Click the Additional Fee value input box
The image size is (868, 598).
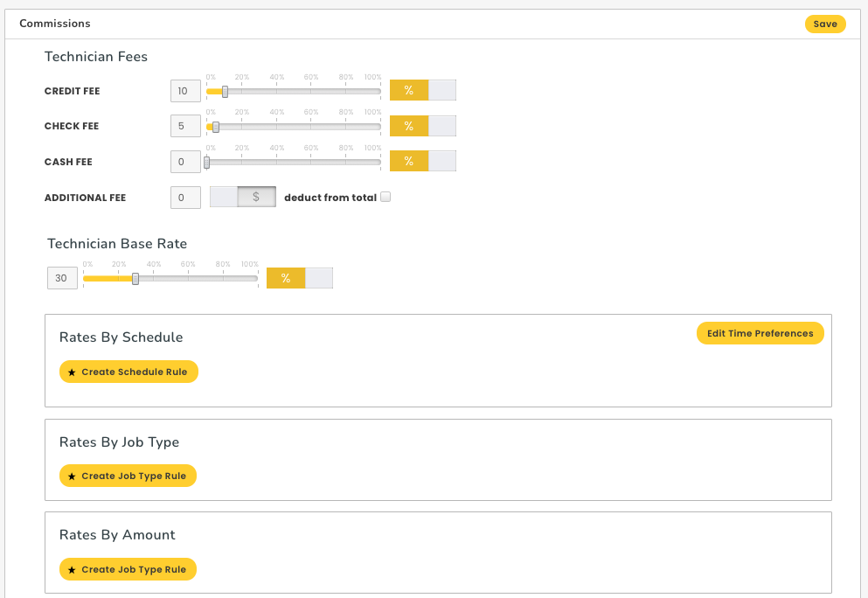coord(185,198)
